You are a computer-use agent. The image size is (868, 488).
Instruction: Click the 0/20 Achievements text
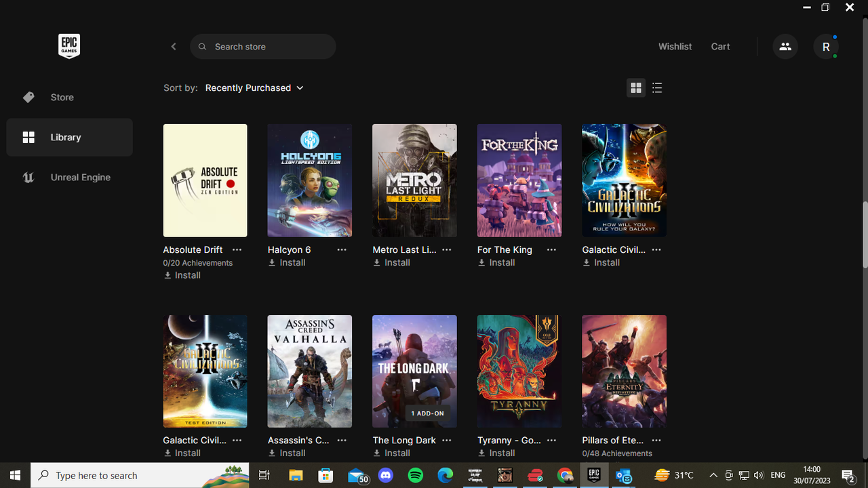pos(198,263)
